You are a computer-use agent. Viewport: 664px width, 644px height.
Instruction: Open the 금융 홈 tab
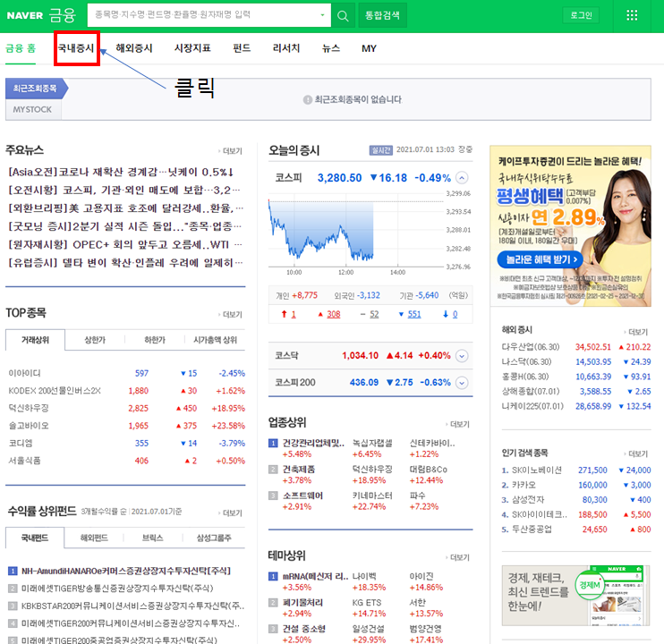coord(21,48)
